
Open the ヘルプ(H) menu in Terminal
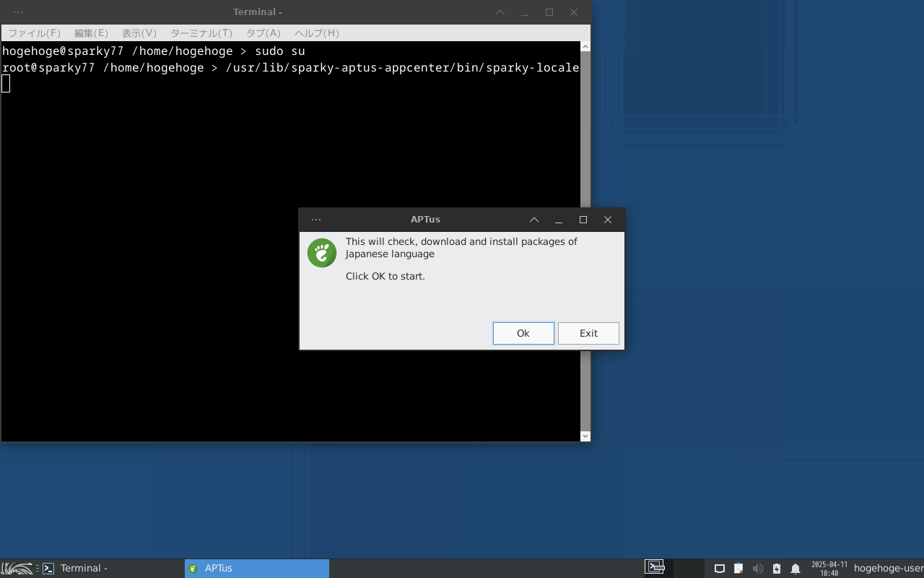pos(316,33)
